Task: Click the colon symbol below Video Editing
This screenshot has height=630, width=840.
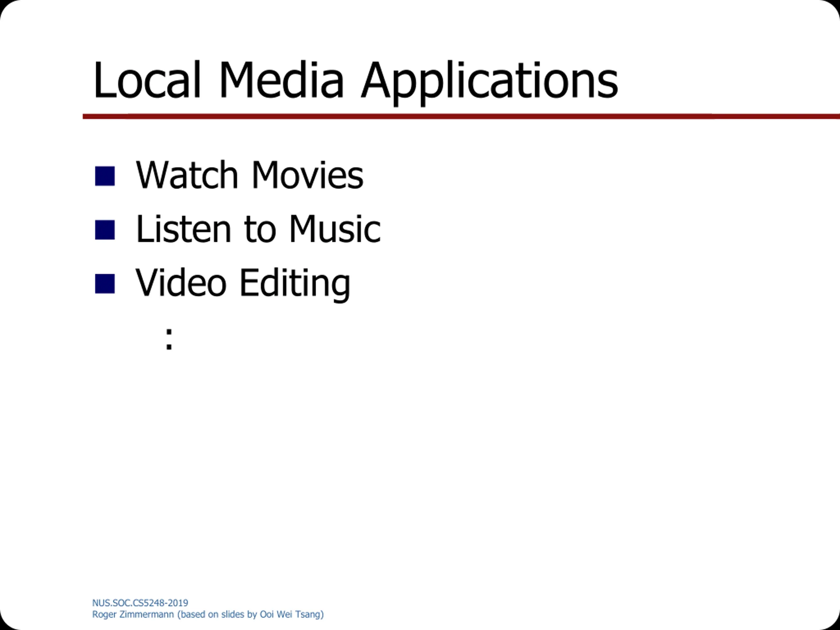Action: [169, 339]
